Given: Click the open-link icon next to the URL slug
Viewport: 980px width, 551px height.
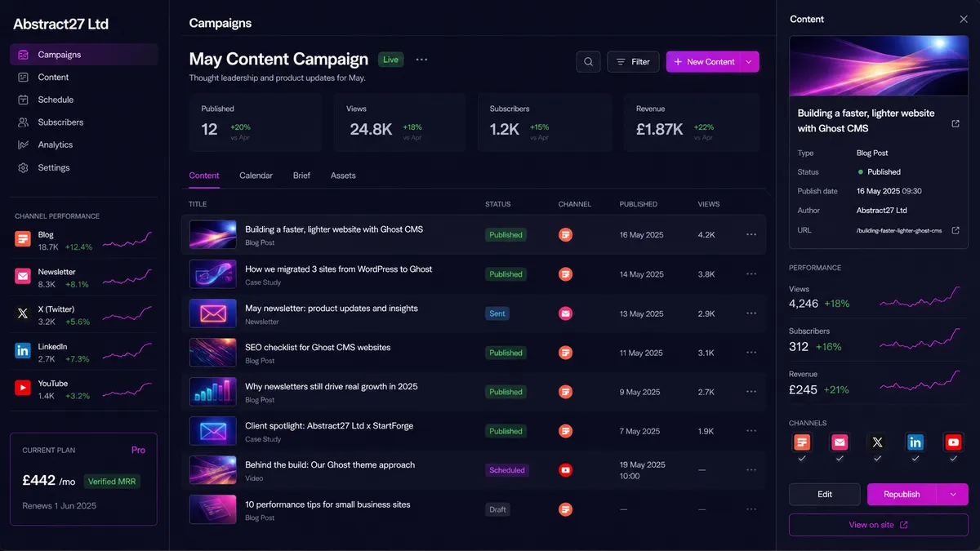Looking at the screenshot, I should [x=955, y=230].
